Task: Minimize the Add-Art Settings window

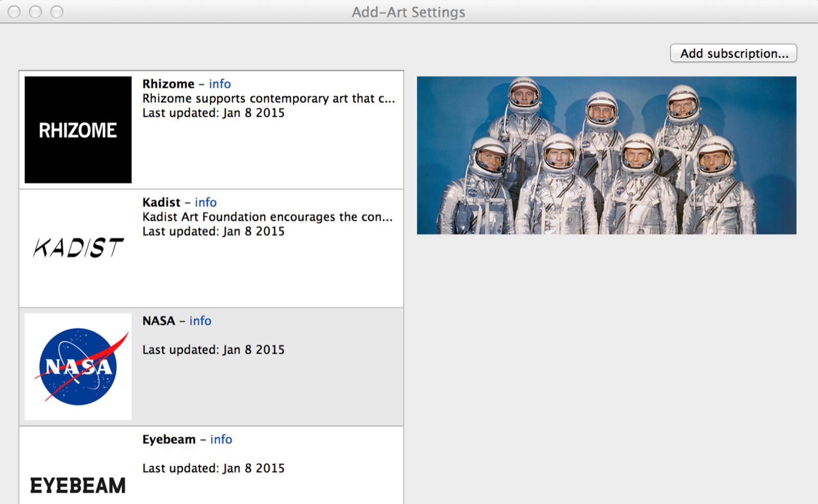Action: (35, 12)
